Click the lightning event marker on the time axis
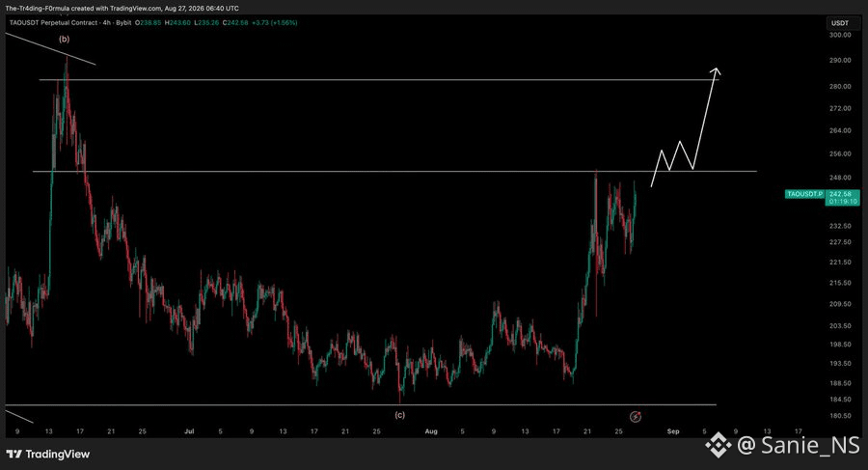The image size is (868, 470). pos(636,417)
